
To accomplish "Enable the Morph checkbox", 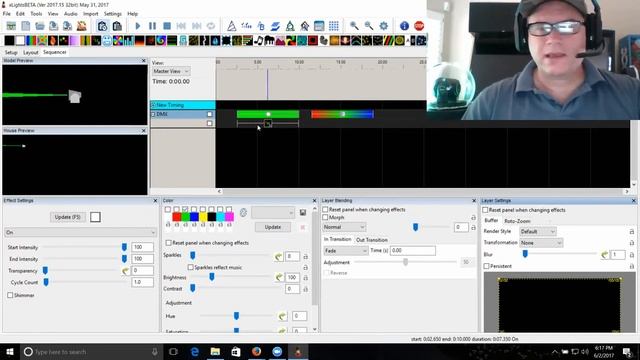I will (x=325, y=218).
